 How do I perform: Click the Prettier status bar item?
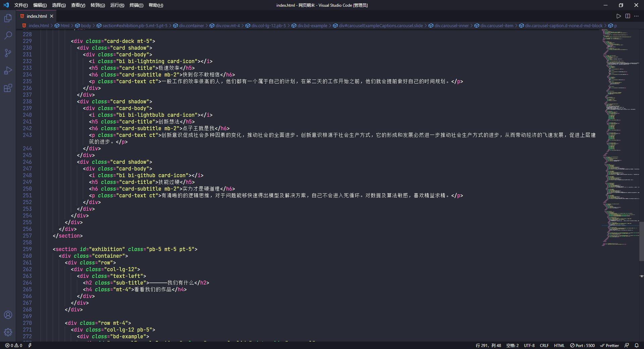pos(609,345)
